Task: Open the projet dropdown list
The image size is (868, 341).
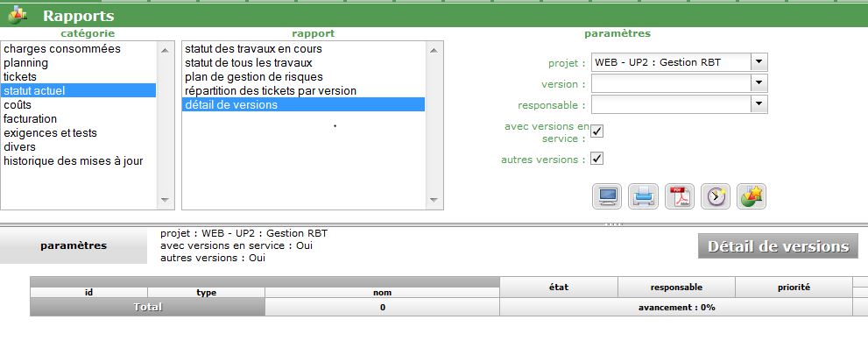Action: pyautogui.click(x=759, y=62)
